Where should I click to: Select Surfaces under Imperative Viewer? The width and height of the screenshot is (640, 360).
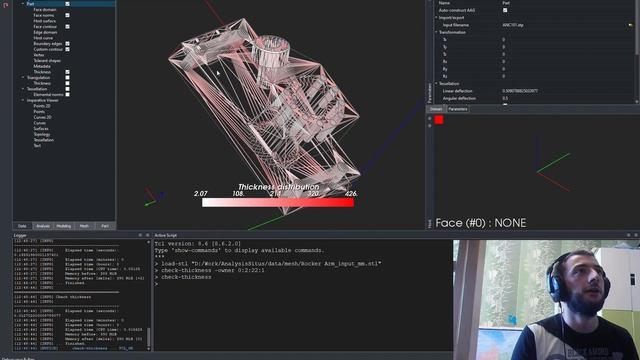tap(41, 129)
